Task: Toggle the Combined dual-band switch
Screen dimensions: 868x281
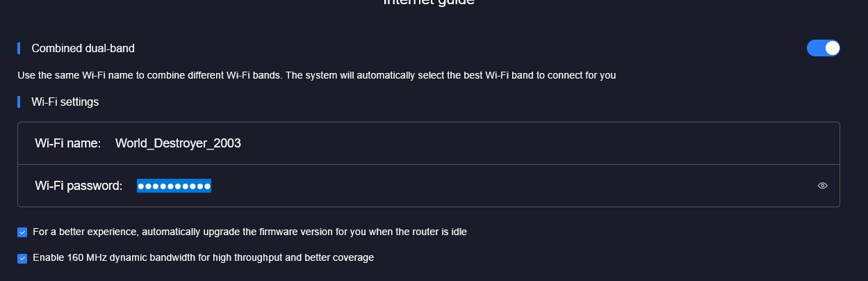Action: (x=823, y=48)
